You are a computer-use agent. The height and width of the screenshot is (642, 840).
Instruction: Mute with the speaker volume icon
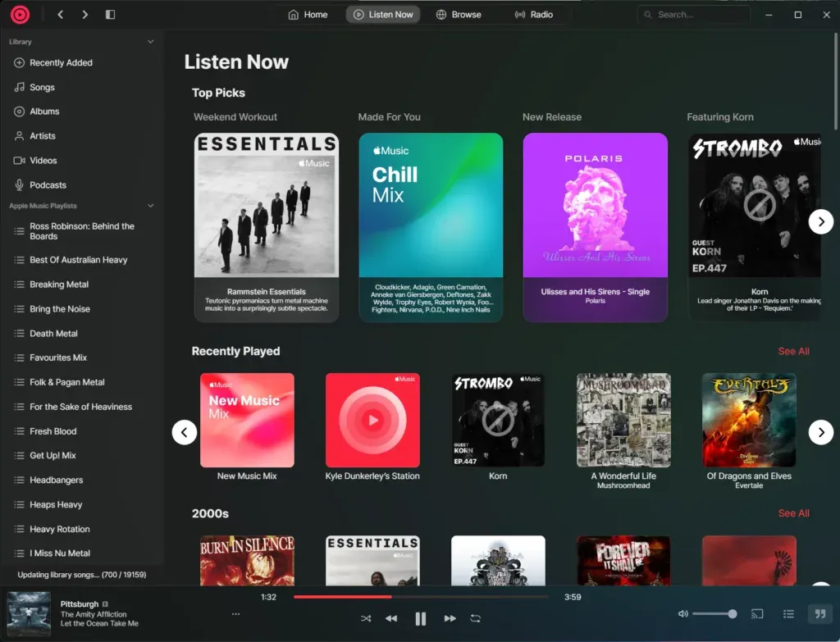point(683,614)
